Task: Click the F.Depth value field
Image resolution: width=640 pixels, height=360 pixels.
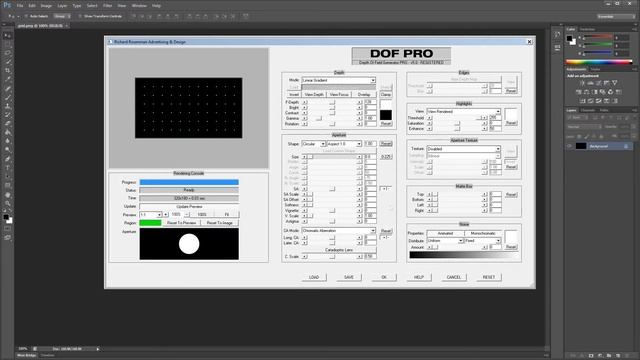Action: tap(370, 102)
